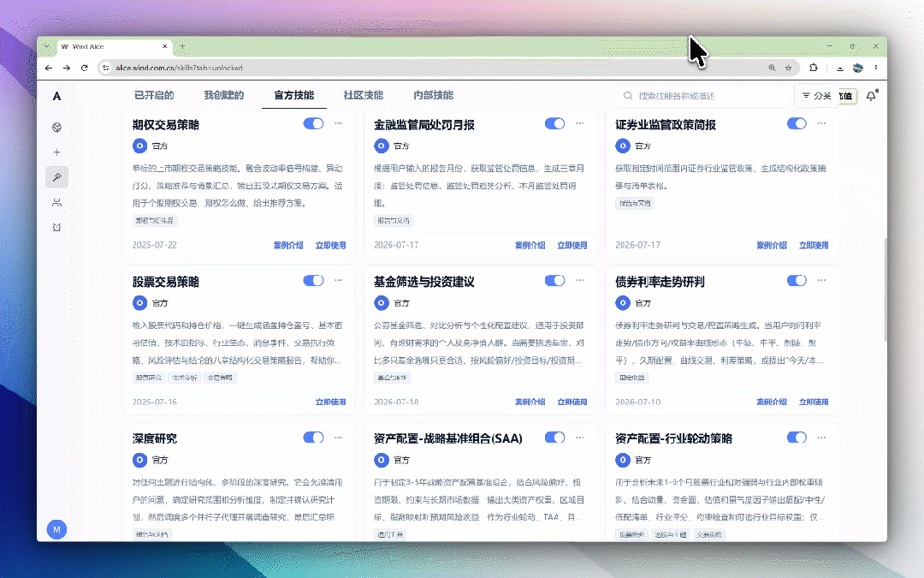Disable the 期权交易策略 skill toggle
This screenshot has width=924, height=578.
pyautogui.click(x=313, y=123)
